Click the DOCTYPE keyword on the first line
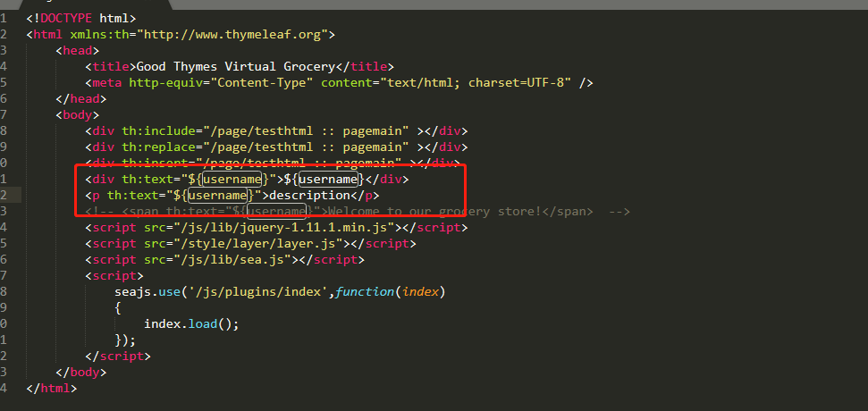 66,19
